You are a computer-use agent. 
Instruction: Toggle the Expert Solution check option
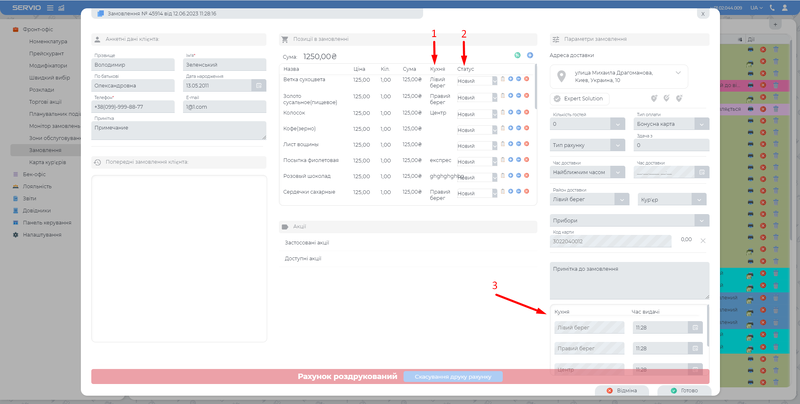click(x=558, y=99)
